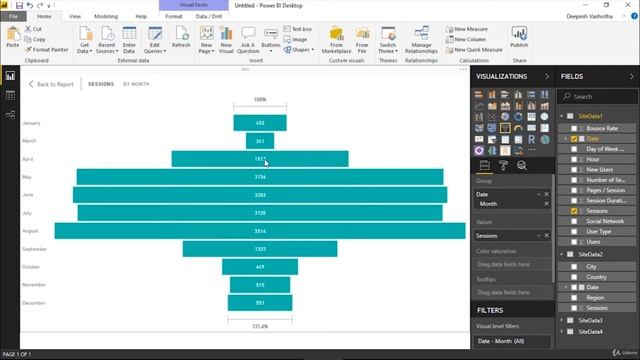This screenshot has width=640, height=360.
Task: Choose the ArcGIS globe visual icon
Action: pos(544,139)
